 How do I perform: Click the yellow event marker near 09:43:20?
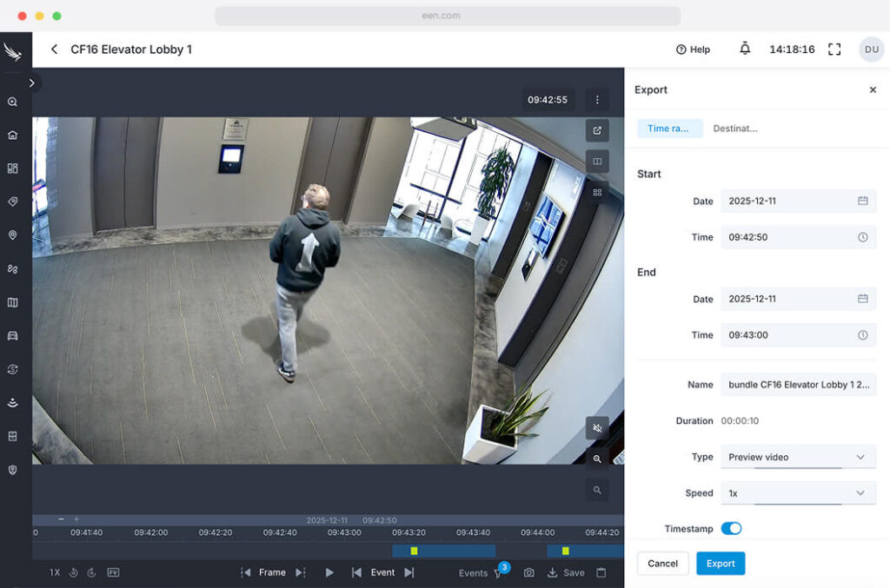(415, 551)
